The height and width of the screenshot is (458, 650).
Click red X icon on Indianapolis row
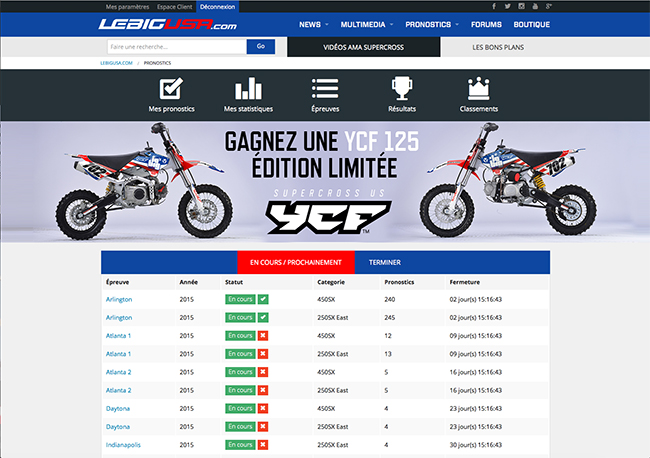click(x=263, y=445)
